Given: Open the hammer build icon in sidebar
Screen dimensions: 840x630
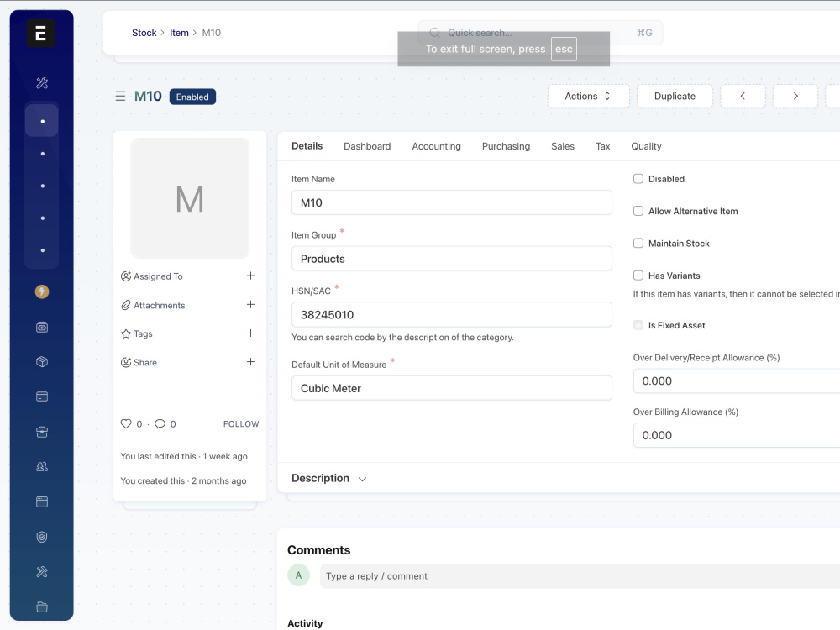Looking at the screenshot, I should pyautogui.click(x=42, y=571).
